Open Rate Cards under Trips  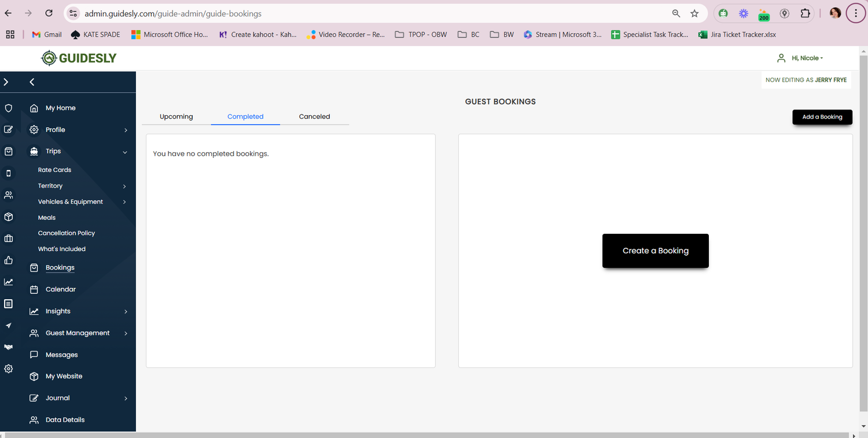point(54,170)
